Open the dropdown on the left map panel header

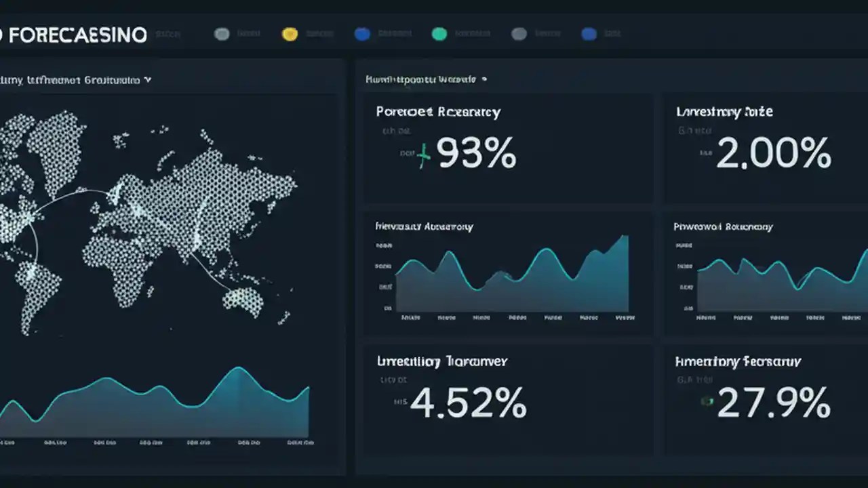[x=148, y=79]
